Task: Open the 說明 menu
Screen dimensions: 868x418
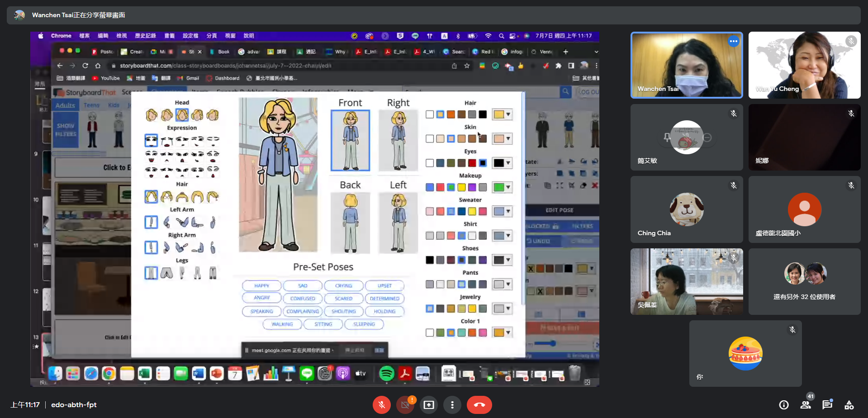Action: point(249,36)
